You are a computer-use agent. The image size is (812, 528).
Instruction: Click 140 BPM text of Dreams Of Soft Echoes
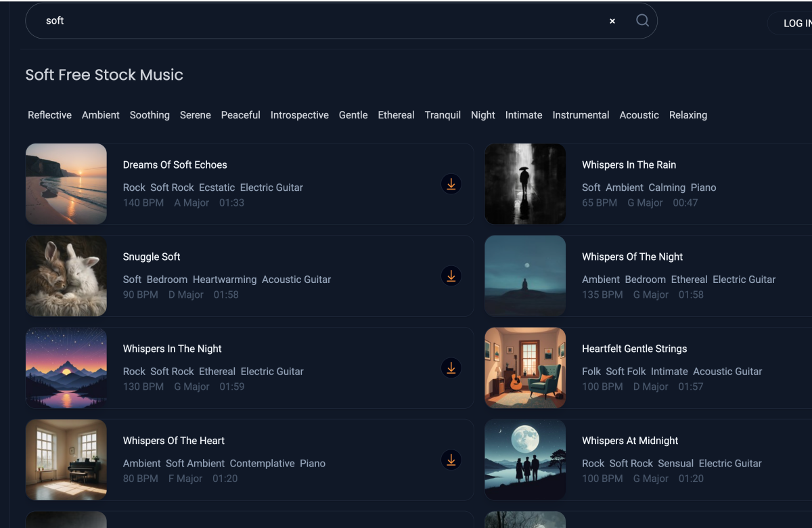[x=143, y=202]
